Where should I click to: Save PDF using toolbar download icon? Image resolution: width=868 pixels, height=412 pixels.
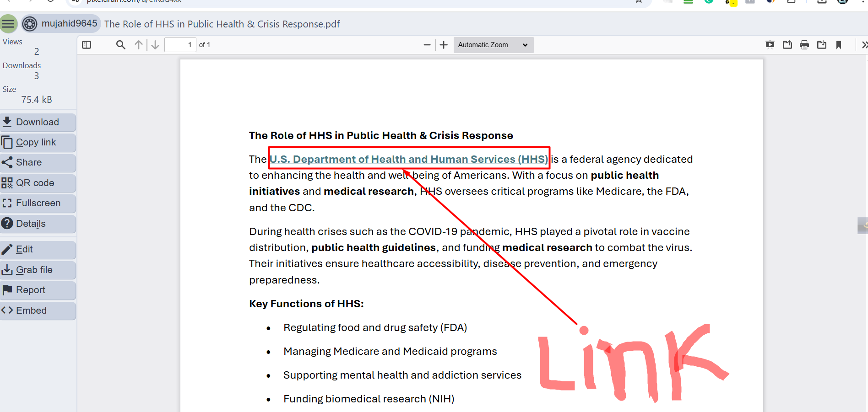[x=822, y=45]
